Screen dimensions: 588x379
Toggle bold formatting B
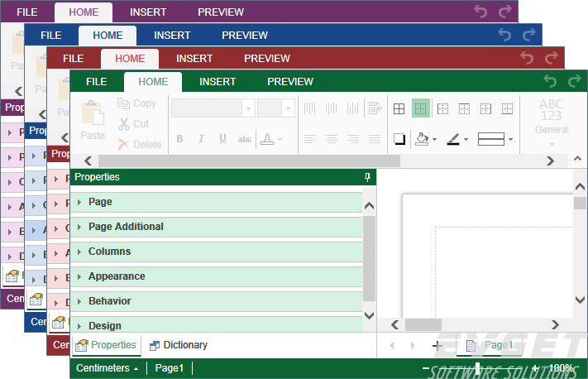click(x=179, y=139)
